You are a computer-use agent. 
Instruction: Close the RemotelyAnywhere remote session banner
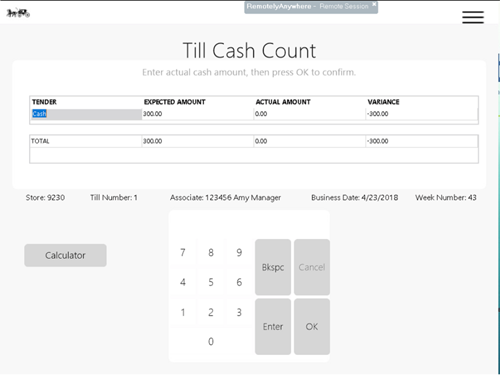pyautogui.click(x=374, y=4)
